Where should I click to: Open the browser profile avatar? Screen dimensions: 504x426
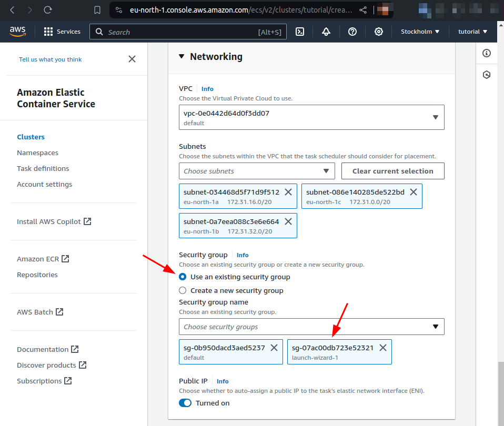382,9
